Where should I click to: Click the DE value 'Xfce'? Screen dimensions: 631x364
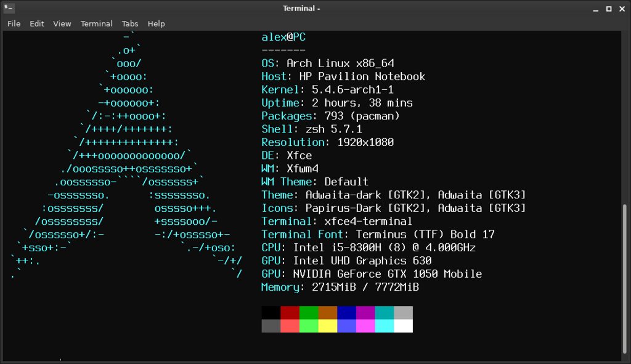coord(299,156)
